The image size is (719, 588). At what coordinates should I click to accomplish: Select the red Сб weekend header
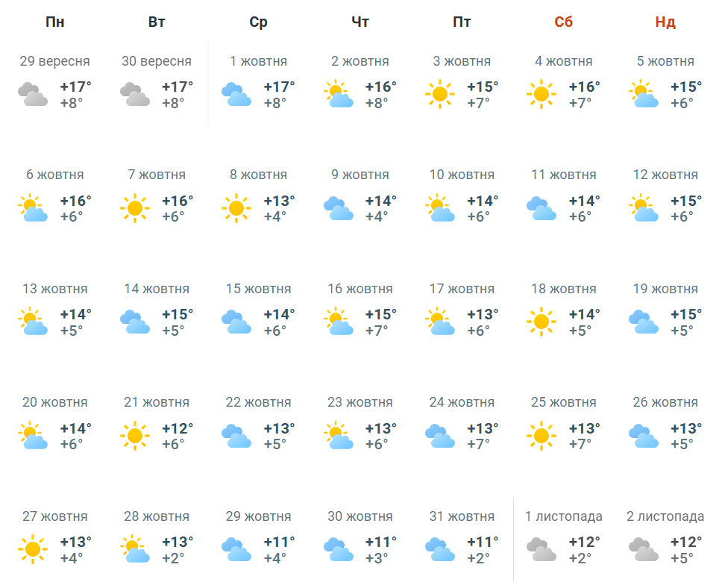564,22
